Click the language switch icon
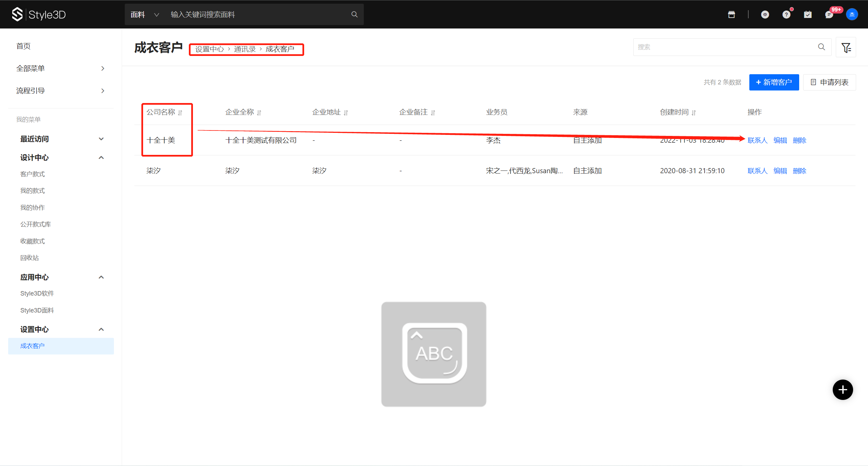 [765, 15]
